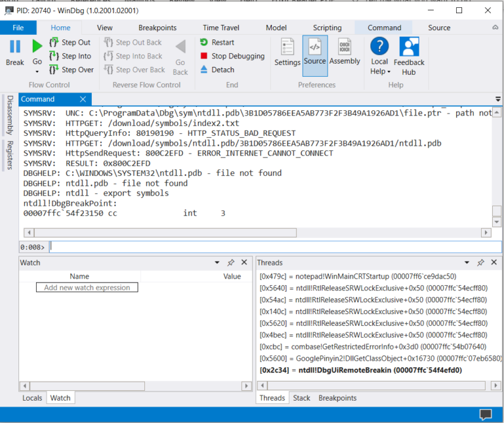Open the debugger Settings icon
This screenshot has height=423, width=504.
(287, 48)
